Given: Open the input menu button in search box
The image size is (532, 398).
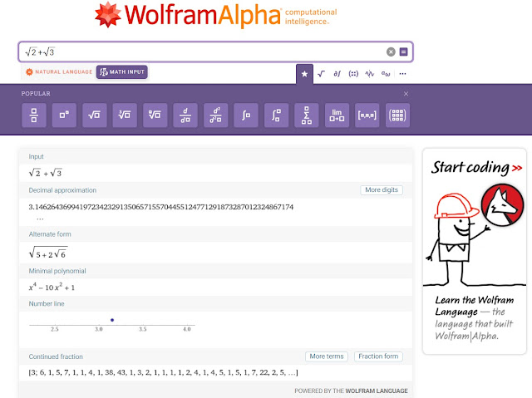Looking at the screenshot, I should pyautogui.click(x=403, y=52).
